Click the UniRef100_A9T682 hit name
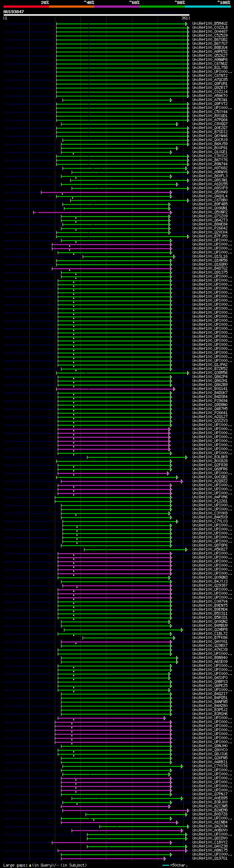The height and width of the screenshot is (868, 234). tap(210, 168)
